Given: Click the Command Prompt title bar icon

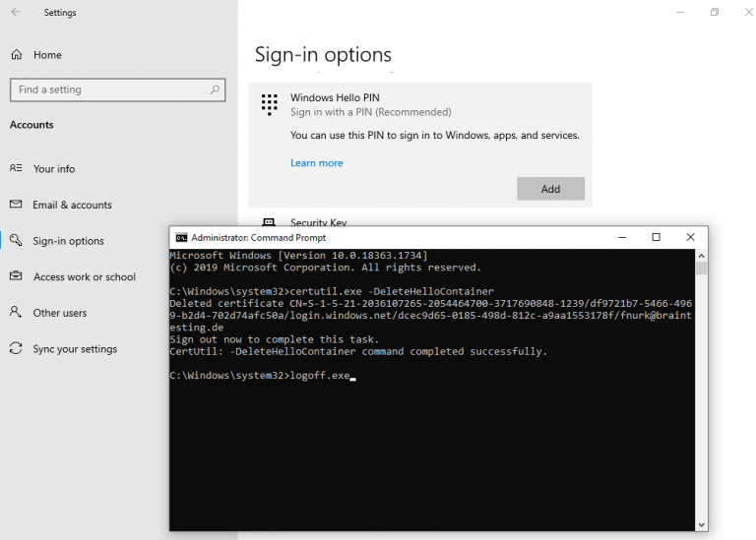Looking at the screenshot, I should tap(181, 237).
